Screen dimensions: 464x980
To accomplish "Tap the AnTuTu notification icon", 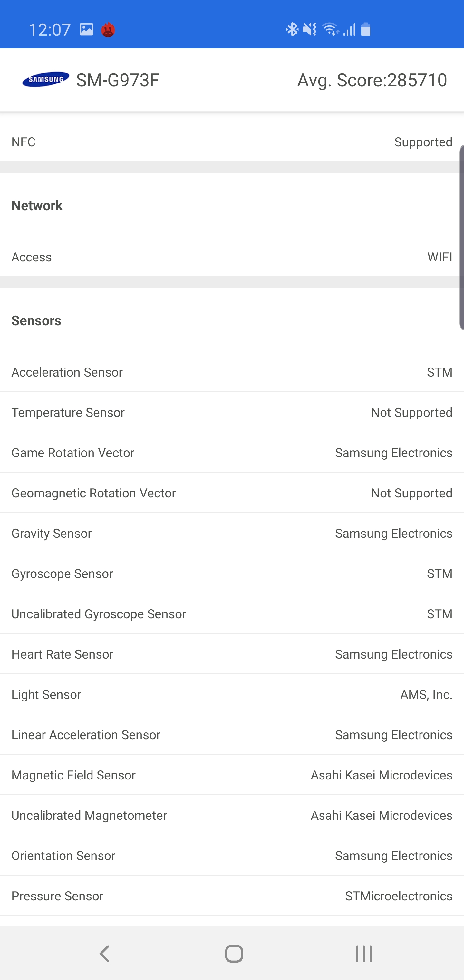I will (108, 30).
